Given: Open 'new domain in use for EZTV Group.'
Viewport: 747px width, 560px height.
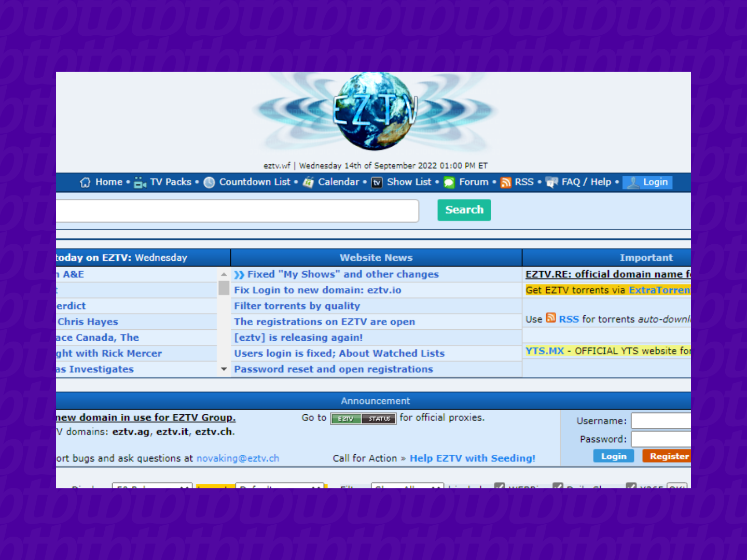Looking at the screenshot, I should pyautogui.click(x=146, y=417).
